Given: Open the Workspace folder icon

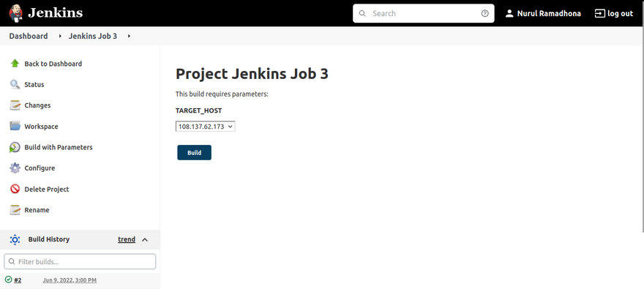Looking at the screenshot, I should [x=15, y=126].
